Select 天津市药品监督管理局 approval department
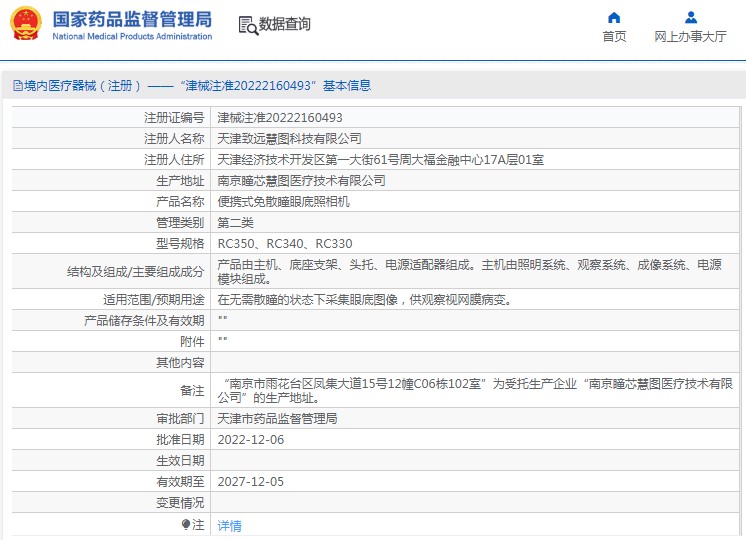The image size is (746, 540). 277,419
